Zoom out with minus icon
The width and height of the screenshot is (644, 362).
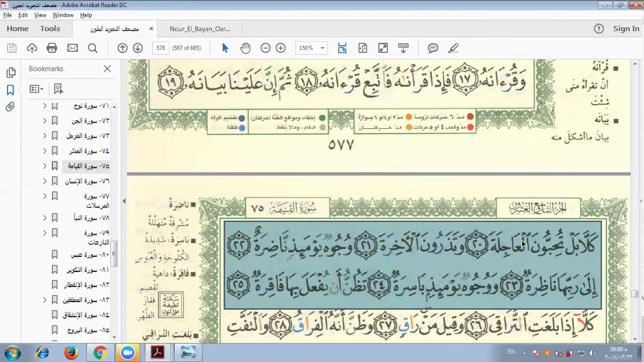coord(265,48)
